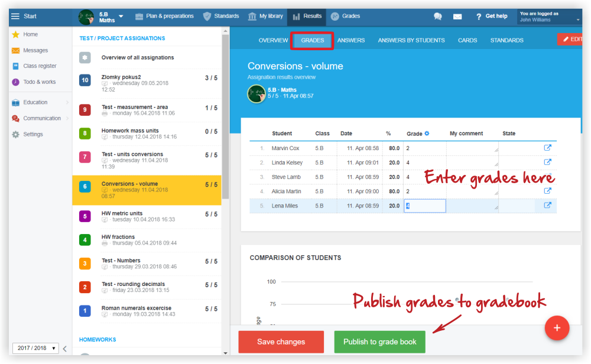This screenshot has width=591, height=364.
Task: Select assignment 2 Test - rounding decimals
Action: pos(146,287)
